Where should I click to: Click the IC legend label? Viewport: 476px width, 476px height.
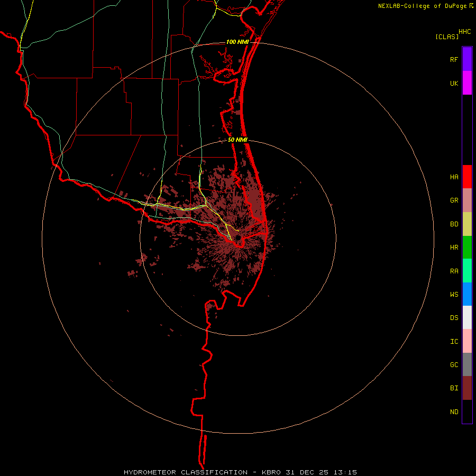454,342
